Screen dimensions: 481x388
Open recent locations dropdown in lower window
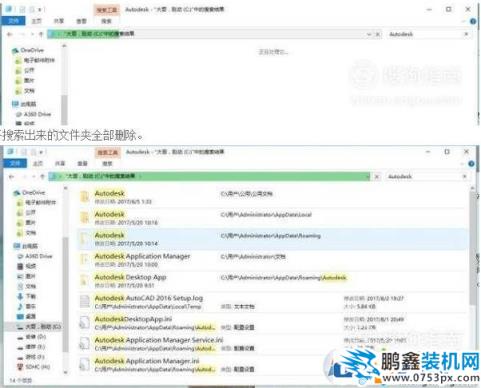[x=33, y=177]
